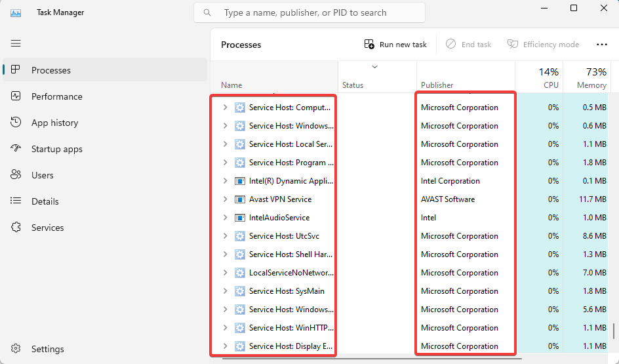Viewport: 619px width, 364px height.
Task: Open the Details page
Action: click(x=45, y=201)
